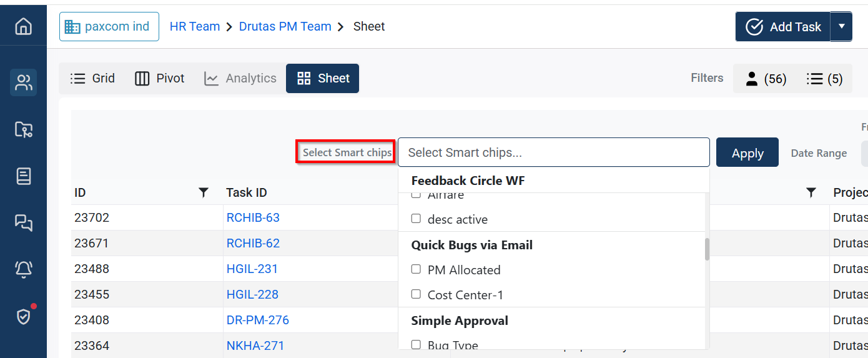
Task: Open the person filter showing (56)
Action: coord(766,79)
